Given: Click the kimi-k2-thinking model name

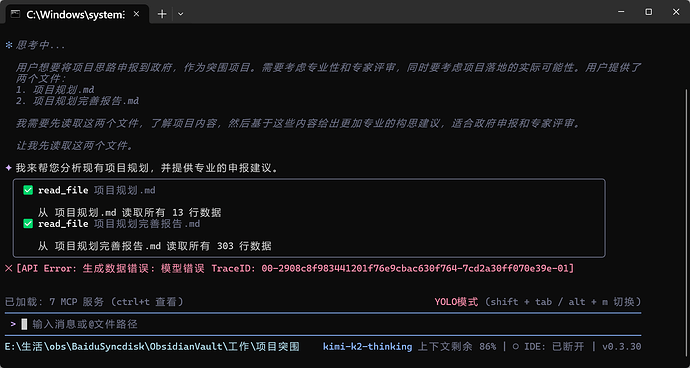Looking at the screenshot, I should [x=368, y=347].
